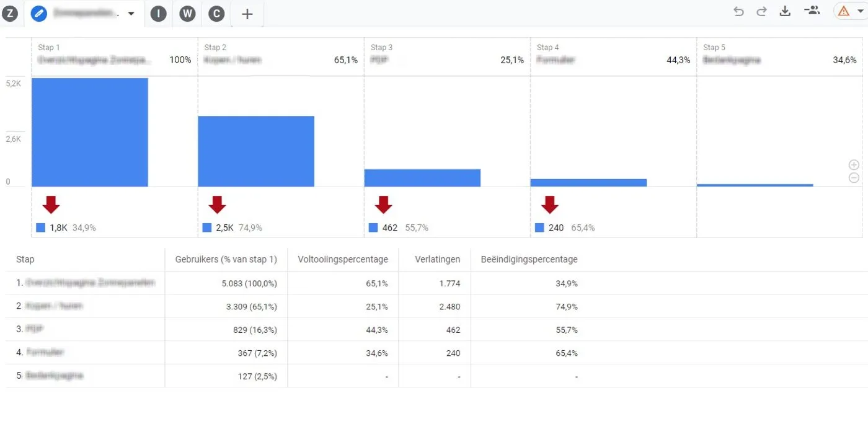Screen dimensions: 868x424
Task: Zoom in on the funnel chart with the plus icon
Action: coord(854,164)
